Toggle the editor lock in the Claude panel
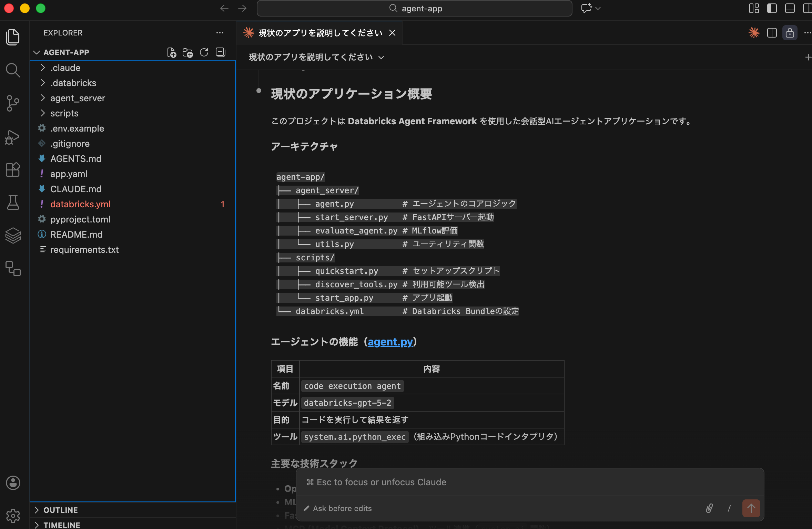 (790, 33)
